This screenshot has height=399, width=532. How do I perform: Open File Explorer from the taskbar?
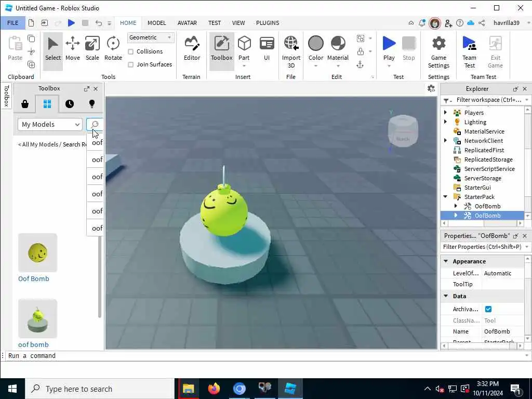click(188, 389)
